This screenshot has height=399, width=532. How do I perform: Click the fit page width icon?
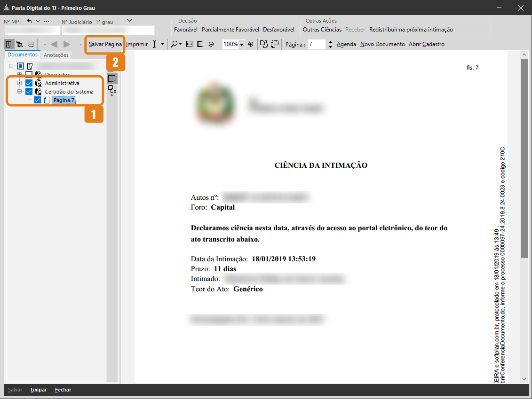tap(189, 44)
